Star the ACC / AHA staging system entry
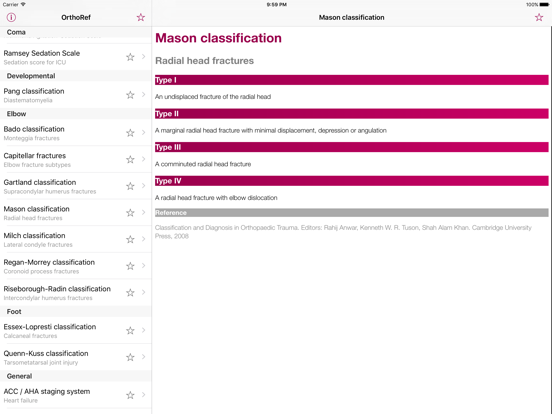552x414 pixels. click(x=130, y=395)
